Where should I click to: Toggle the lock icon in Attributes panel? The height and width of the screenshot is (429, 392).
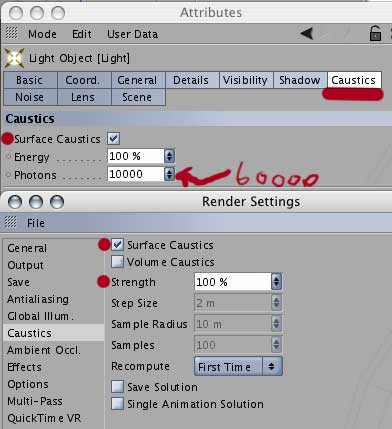point(375,33)
